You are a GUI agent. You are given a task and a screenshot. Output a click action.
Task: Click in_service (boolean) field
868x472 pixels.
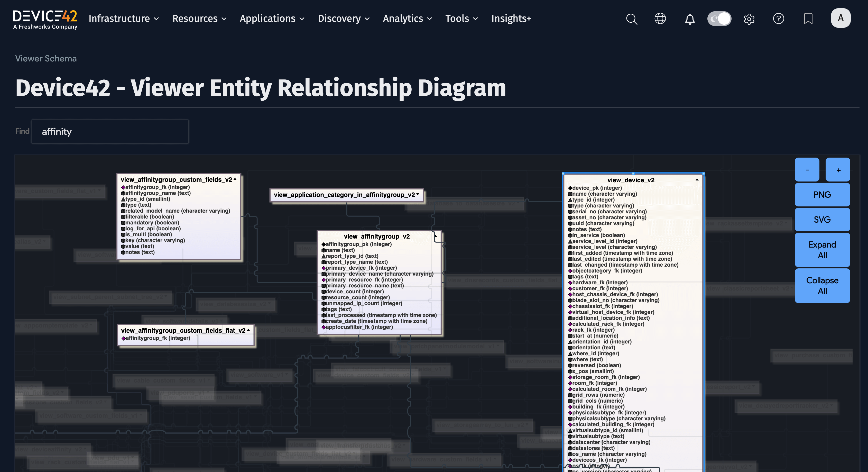596,235
